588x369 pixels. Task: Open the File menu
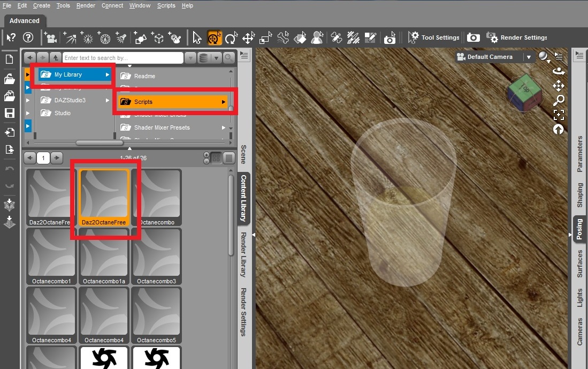(7, 6)
